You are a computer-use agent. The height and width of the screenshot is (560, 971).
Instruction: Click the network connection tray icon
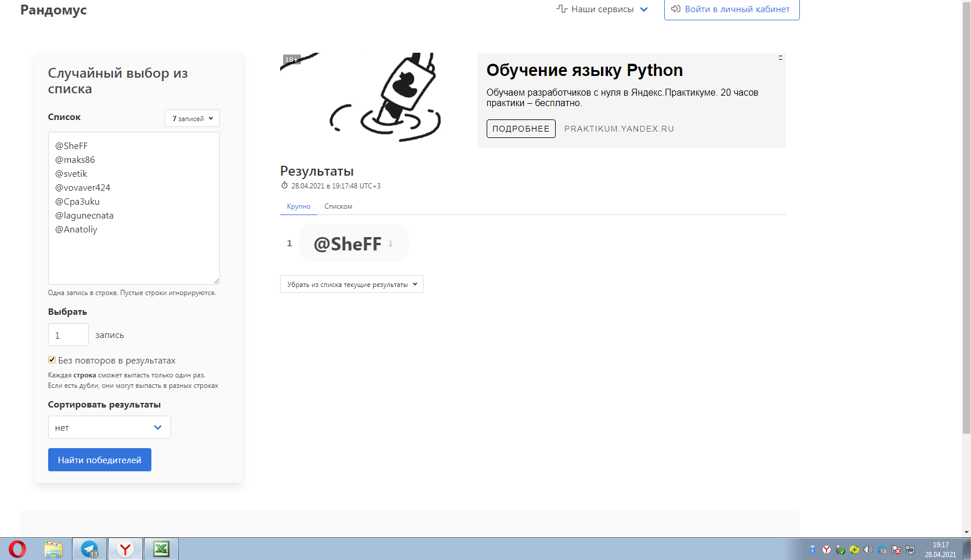910,550
